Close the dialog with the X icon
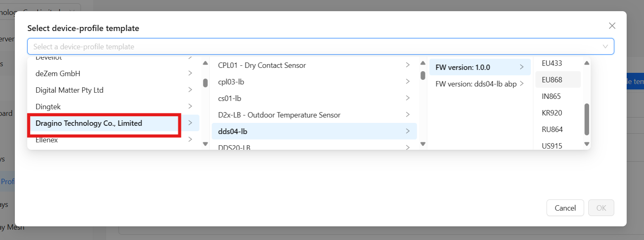 (x=612, y=26)
